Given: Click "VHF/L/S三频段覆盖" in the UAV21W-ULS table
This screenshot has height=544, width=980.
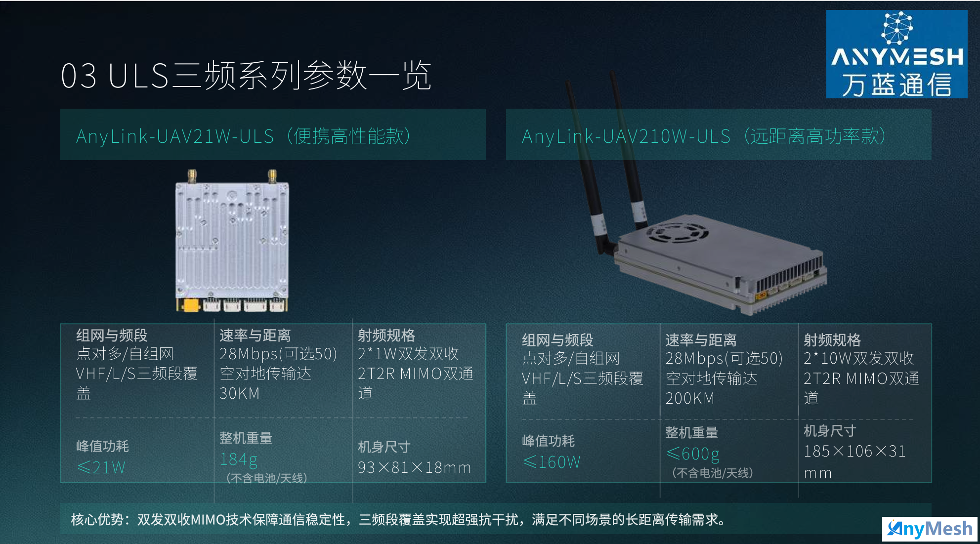Looking at the screenshot, I should point(136,383).
